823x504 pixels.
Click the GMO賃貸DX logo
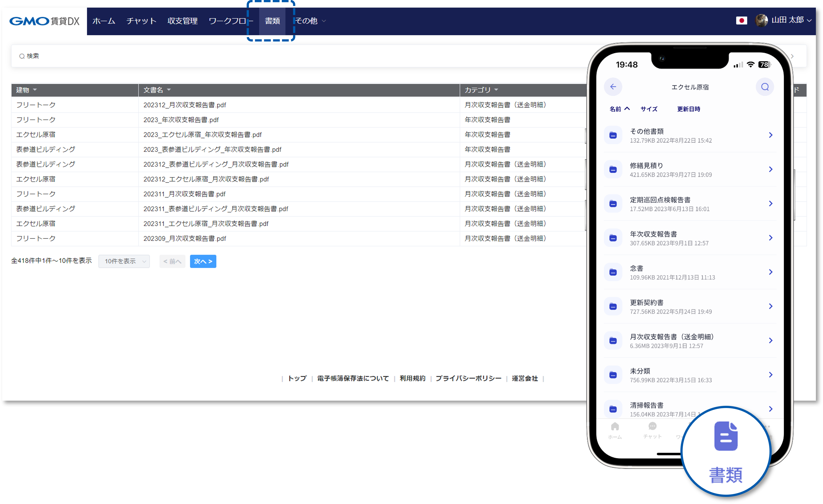click(x=44, y=21)
